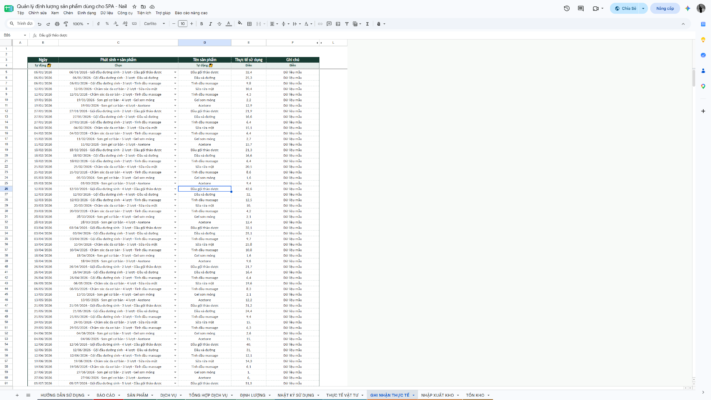
Task: Open the version history icon
Action: pos(567,8)
